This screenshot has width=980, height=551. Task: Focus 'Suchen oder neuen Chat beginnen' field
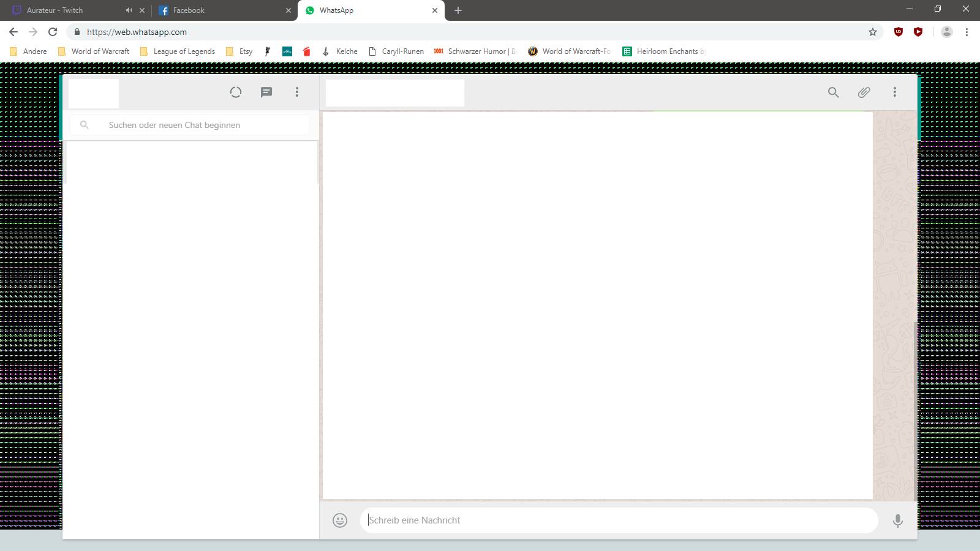[190, 125]
